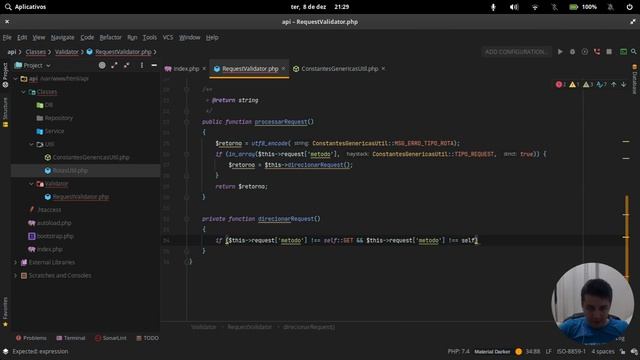The height and width of the screenshot is (360, 640).
Task: Collapse the Classes folder
Action: click(x=23, y=92)
